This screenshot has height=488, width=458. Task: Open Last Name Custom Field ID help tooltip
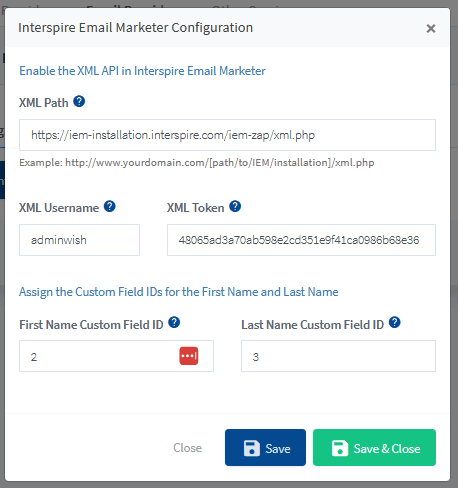pyautogui.click(x=395, y=322)
